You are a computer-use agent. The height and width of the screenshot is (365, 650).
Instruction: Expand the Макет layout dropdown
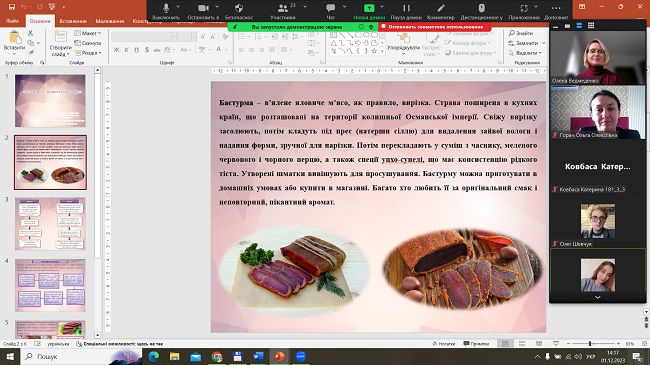(x=88, y=33)
